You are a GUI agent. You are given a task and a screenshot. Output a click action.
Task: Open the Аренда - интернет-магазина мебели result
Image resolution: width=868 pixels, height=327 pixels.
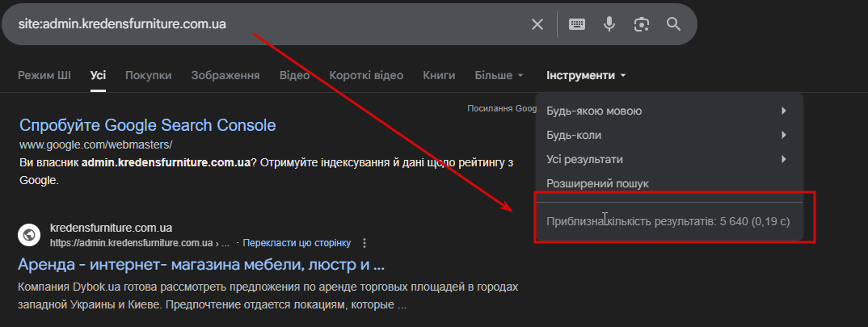coord(201,265)
